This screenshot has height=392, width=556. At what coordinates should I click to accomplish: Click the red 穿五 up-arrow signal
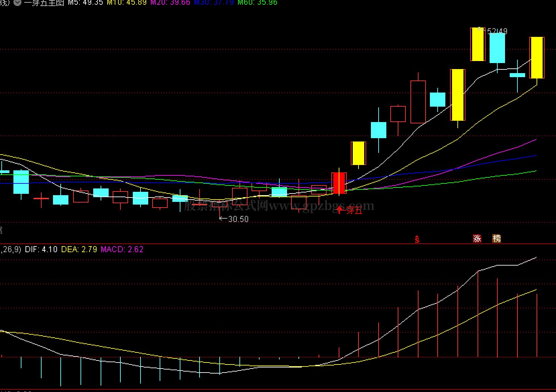[350, 210]
